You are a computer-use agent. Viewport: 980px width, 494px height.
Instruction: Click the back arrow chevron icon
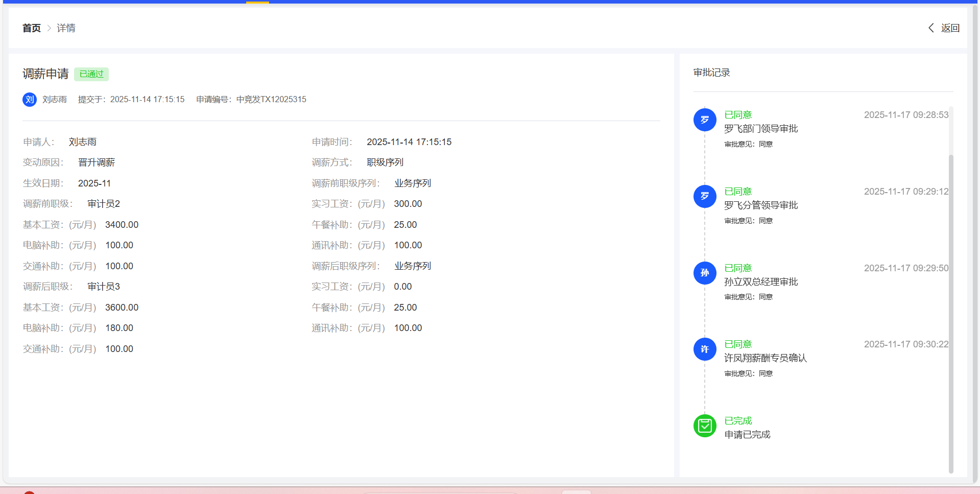click(x=931, y=28)
